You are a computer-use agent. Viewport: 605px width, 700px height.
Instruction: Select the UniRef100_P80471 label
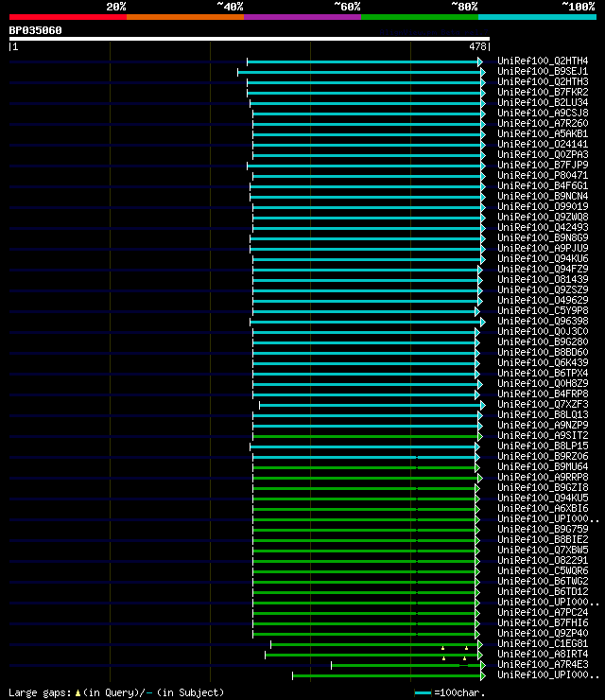pyautogui.click(x=543, y=175)
